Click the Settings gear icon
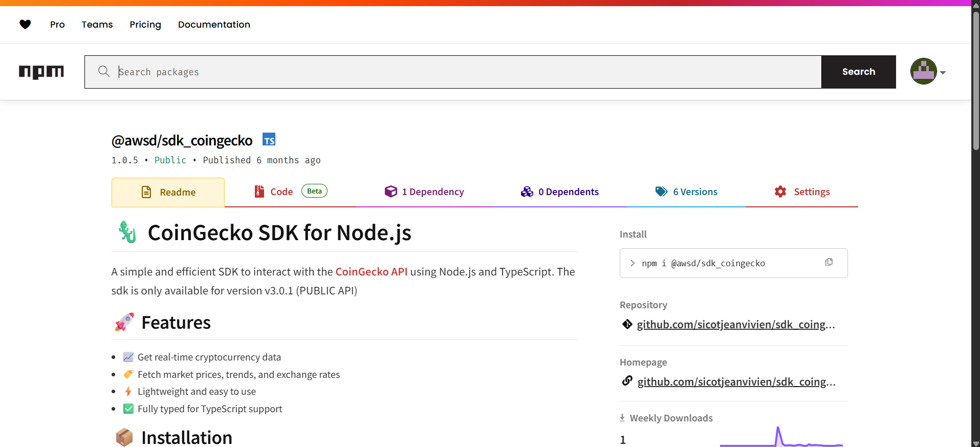980x447 pixels. pyautogui.click(x=780, y=191)
